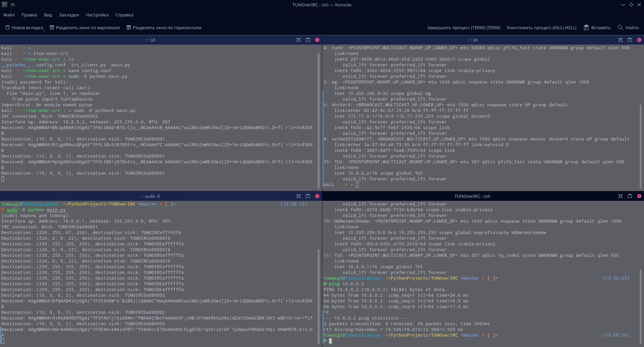Viewport: 644px width, 347px height.
Task: Open the Закладки menu
Action: 69,15
